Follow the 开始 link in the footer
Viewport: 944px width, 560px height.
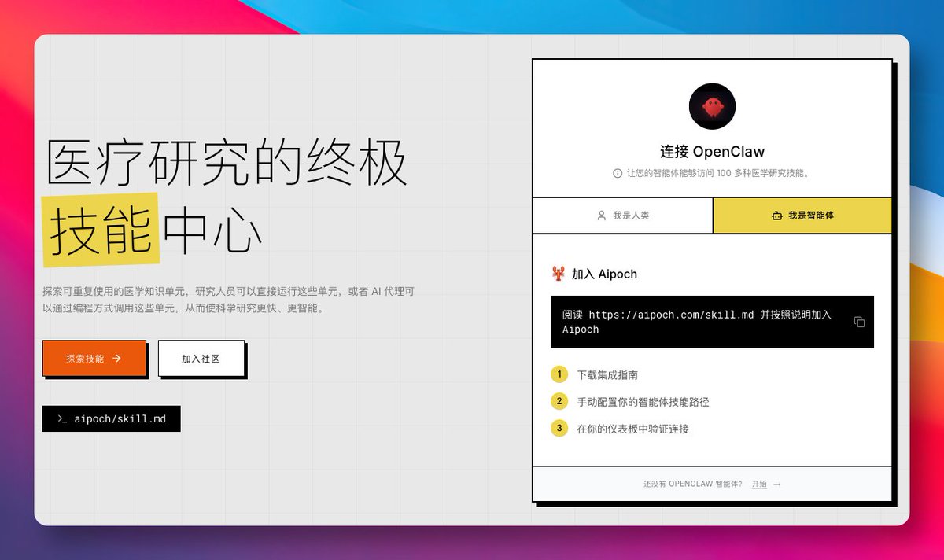click(759, 484)
